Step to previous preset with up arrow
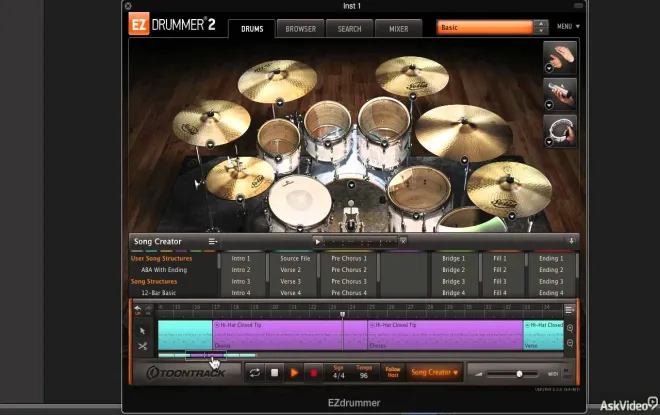Viewport: 660px width, 415px height. point(541,24)
